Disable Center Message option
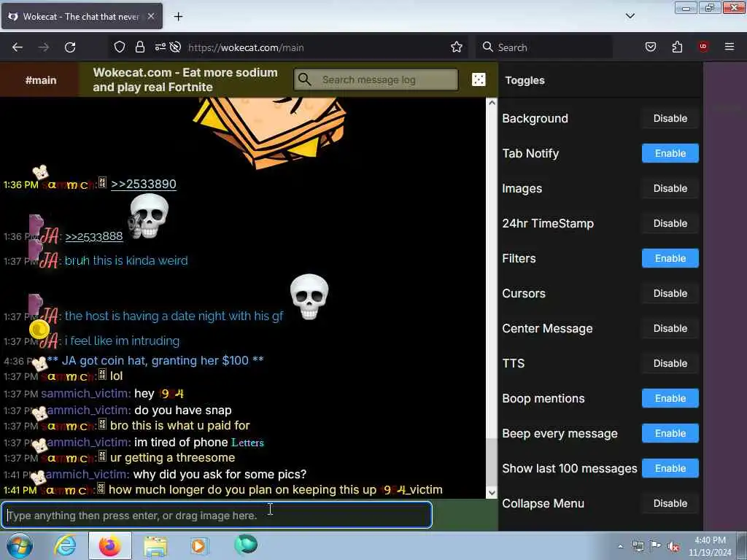 pos(670,328)
